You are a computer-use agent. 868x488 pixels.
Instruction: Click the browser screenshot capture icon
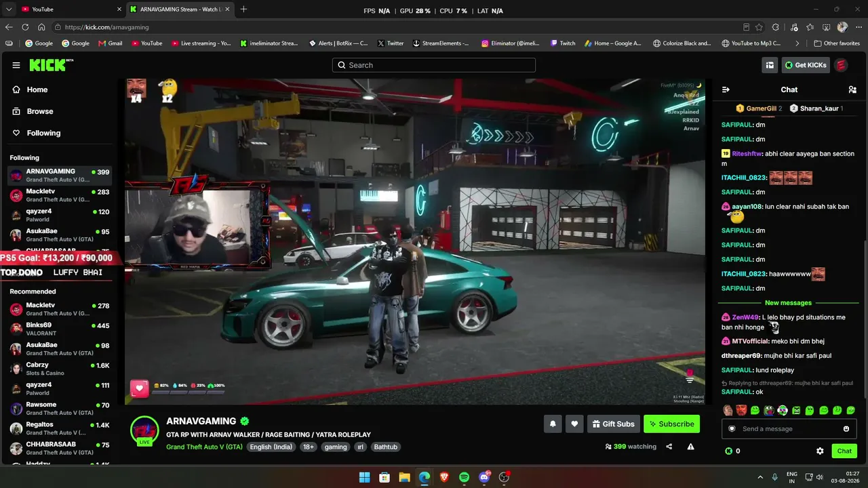click(x=826, y=27)
